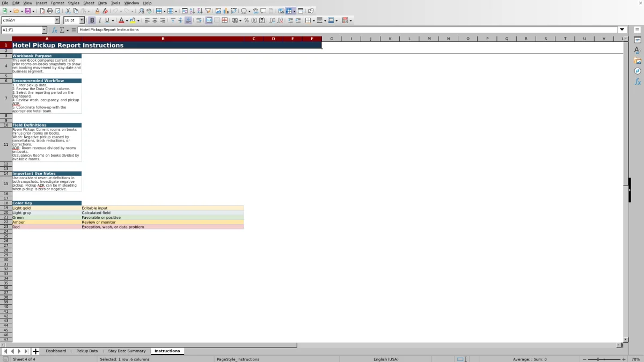This screenshot has width=644, height=362.
Task: Click the font color A swatch
Action: tap(121, 20)
